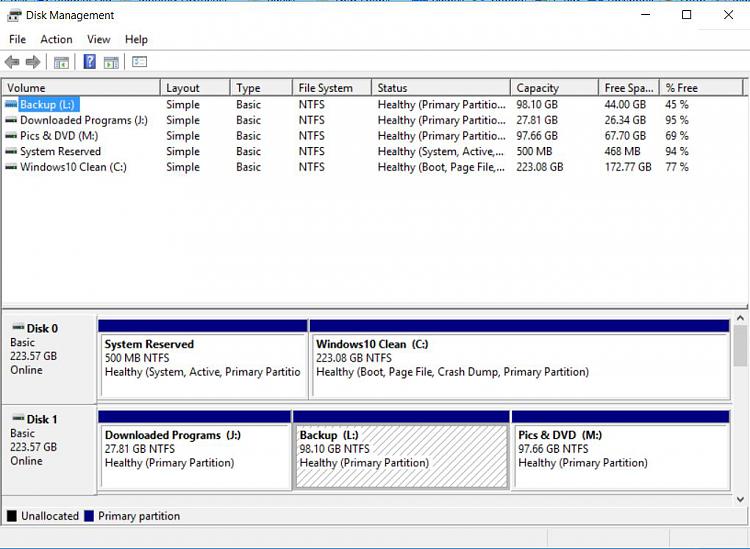Viewport: 750px width, 549px height.
Task: Open the File menu
Action: 17,39
